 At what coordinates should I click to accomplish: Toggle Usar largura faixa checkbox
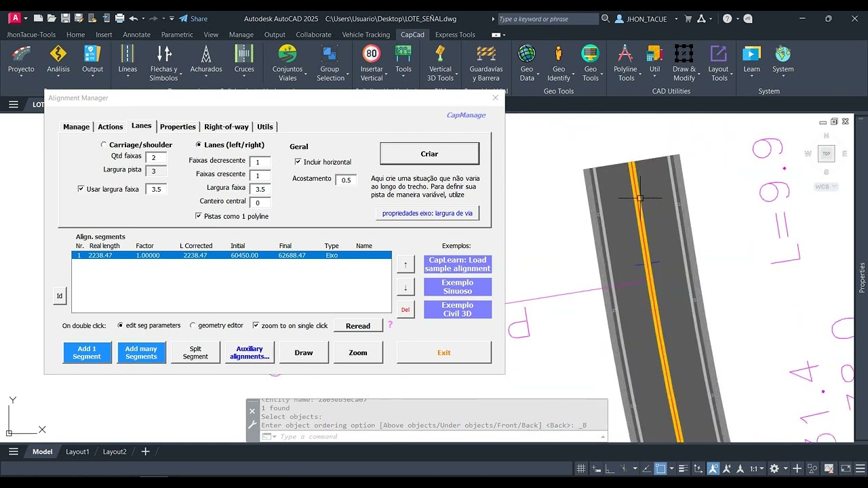(81, 189)
